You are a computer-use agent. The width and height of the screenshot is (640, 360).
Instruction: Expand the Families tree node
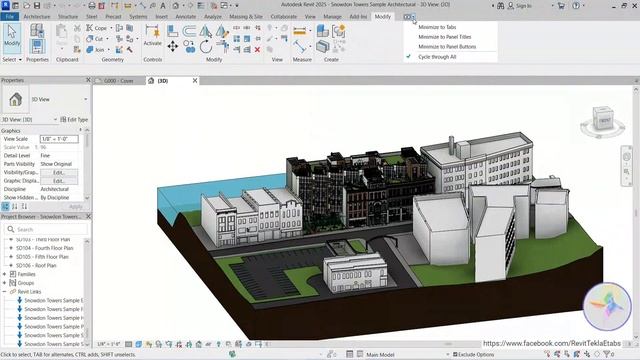[x=4, y=274]
